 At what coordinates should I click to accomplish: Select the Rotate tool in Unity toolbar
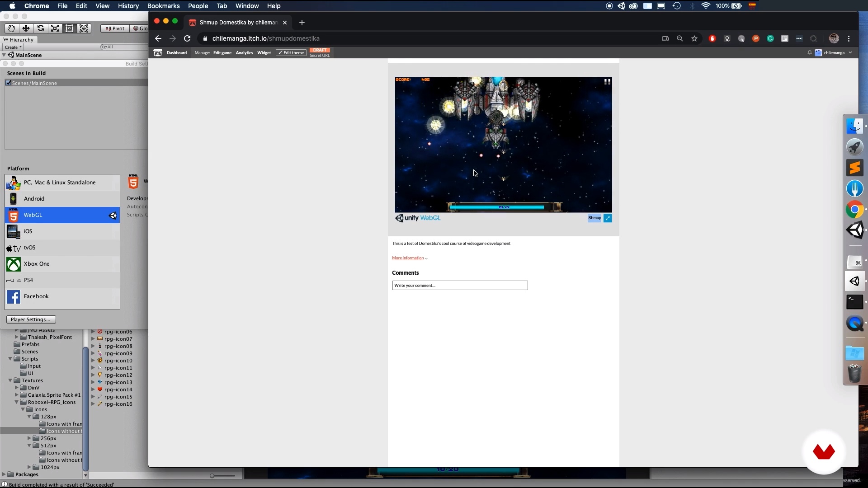pyautogui.click(x=40, y=28)
